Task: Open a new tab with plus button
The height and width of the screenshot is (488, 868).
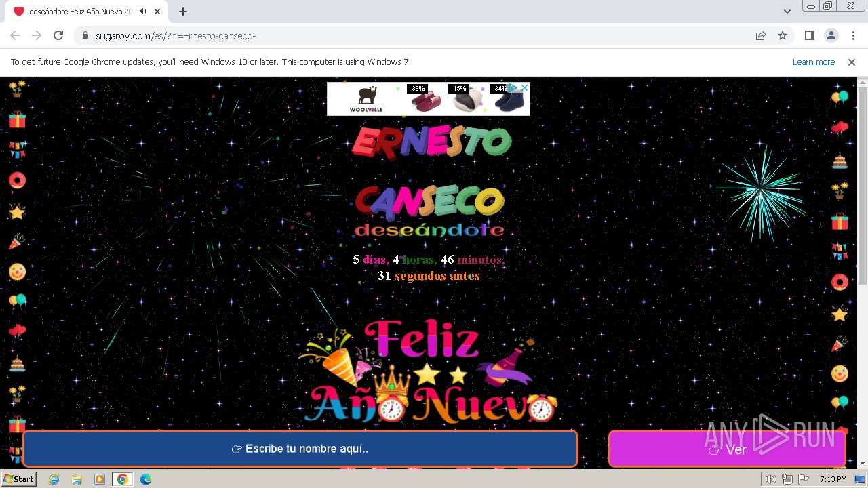Action: (x=183, y=12)
